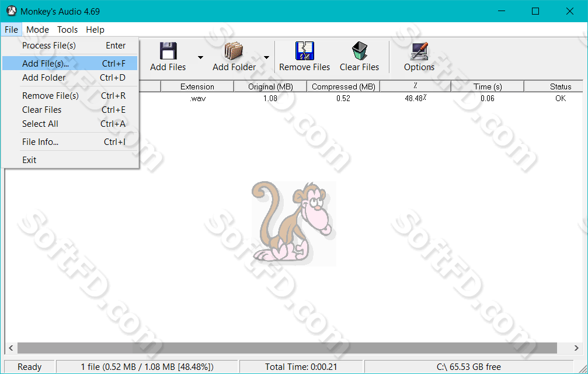Viewport: 588px width, 374px height.
Task: Click Select All menu entry
Action: tap(70, 124)
